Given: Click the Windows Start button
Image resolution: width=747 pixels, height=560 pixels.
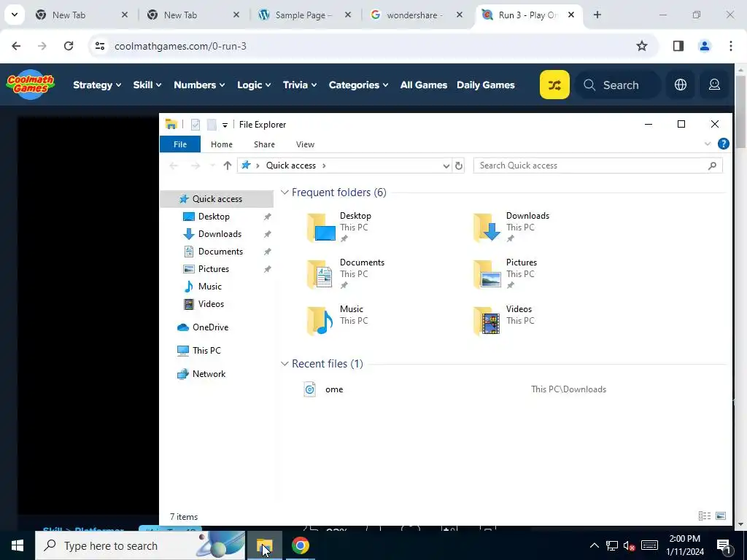Looking at the screenshot, I should point(18,545).
